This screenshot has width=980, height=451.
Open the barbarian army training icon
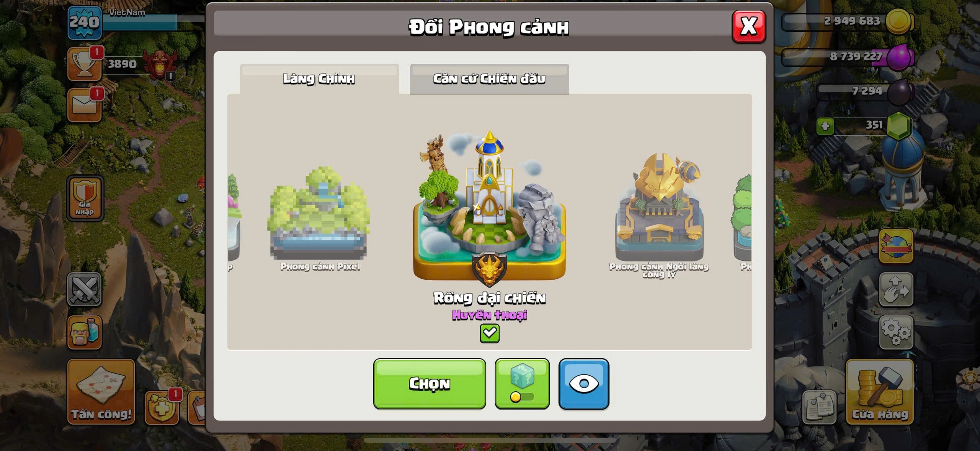point(84,332)
